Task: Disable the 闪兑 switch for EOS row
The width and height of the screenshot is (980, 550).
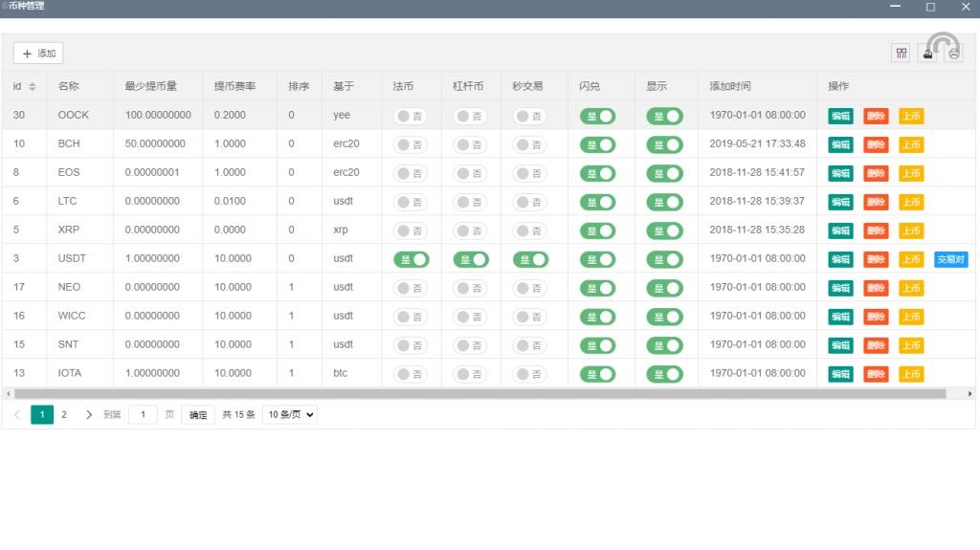Action: tap(597, 173)
